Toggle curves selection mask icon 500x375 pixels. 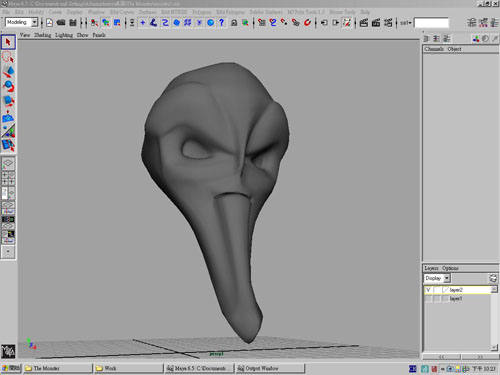click(165, 23)
